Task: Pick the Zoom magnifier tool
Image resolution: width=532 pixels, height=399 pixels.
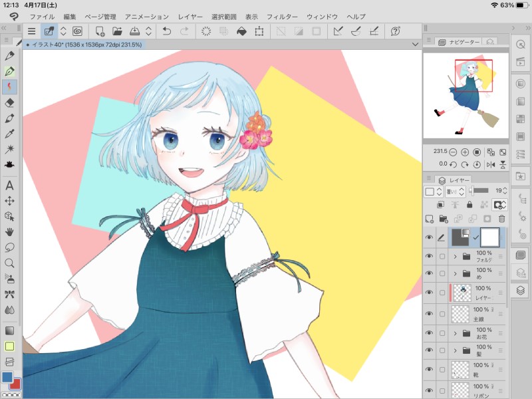Action: click(9, 263)
